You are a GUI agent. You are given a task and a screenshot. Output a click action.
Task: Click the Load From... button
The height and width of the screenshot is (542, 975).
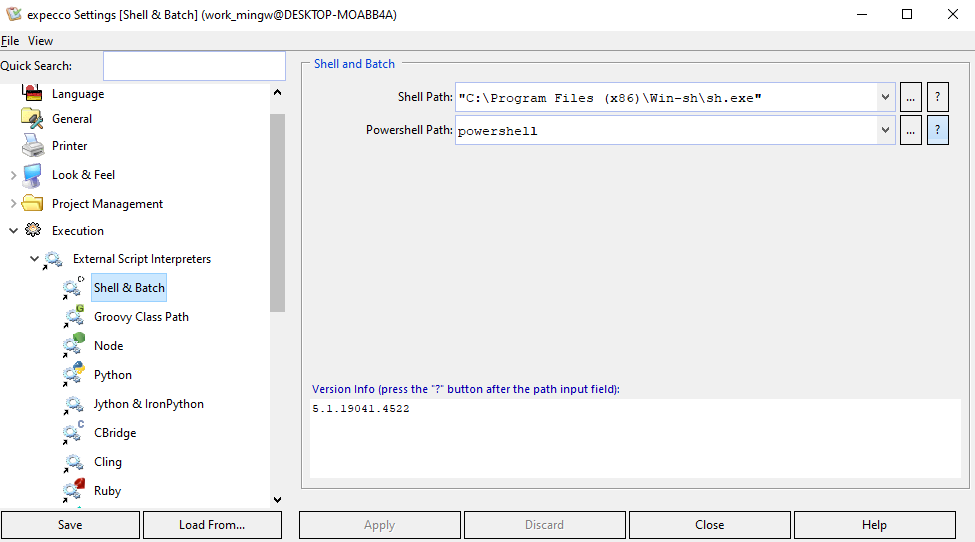[212, 525]
